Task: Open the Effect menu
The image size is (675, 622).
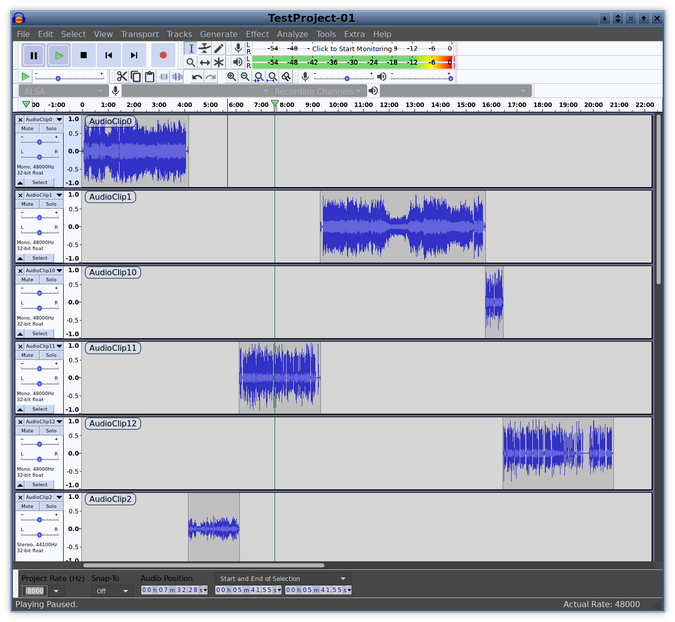Action: (x=257, y=34)
